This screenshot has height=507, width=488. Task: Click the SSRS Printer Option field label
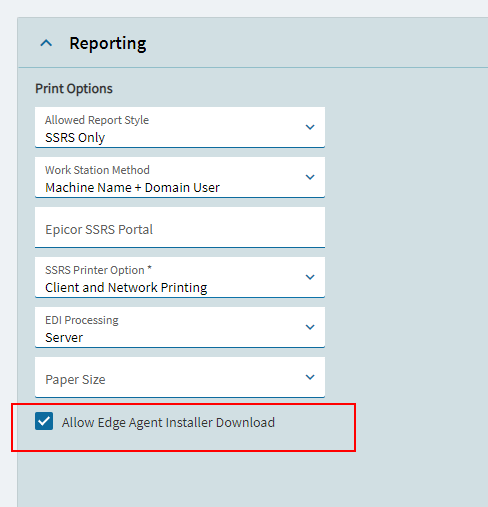pos(98,270)
